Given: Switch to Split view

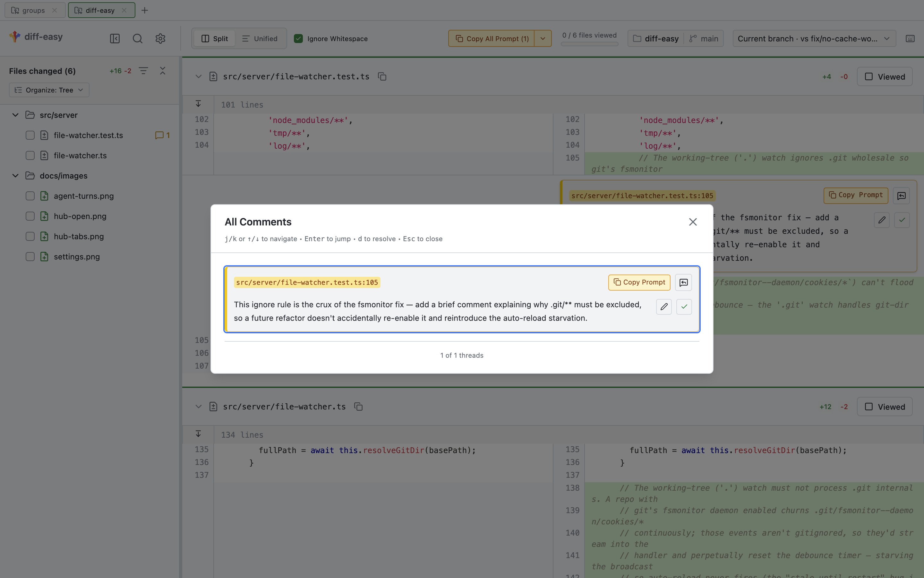Looking at the screenshot, I should [214, 39].
